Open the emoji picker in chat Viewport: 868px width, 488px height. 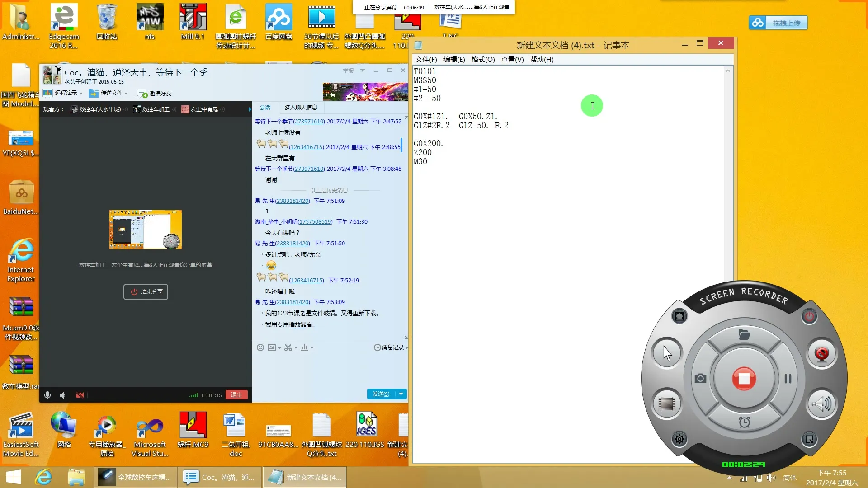pyautogui.click(x=260, y=347)
